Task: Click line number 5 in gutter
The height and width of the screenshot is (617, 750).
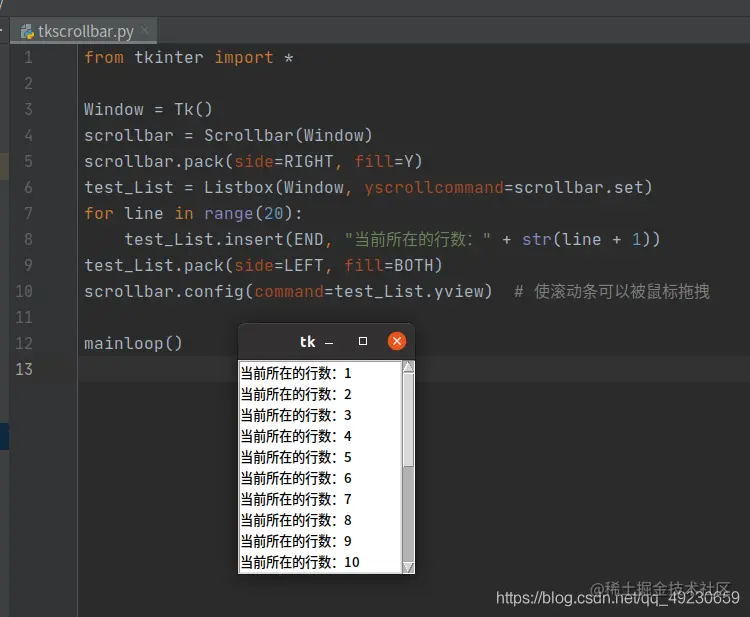Action: pos(28,161)
